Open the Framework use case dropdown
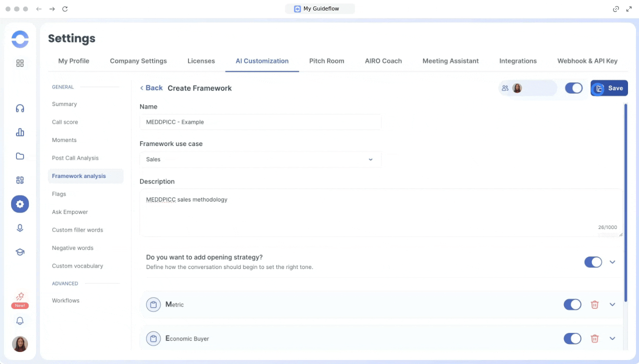 click(260, 159)
